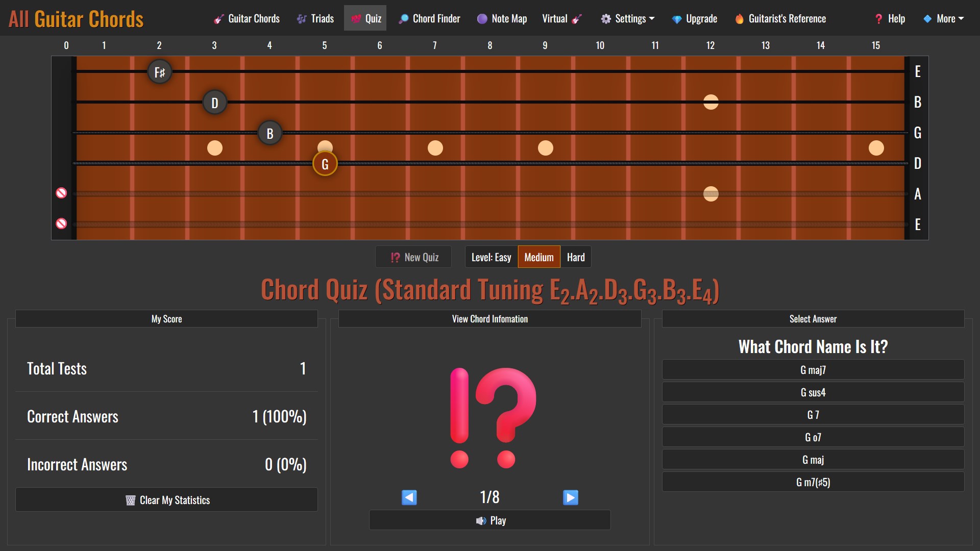Launch the Virtual guitar
This screenshot has width=980, height=551.
(560, 18)
